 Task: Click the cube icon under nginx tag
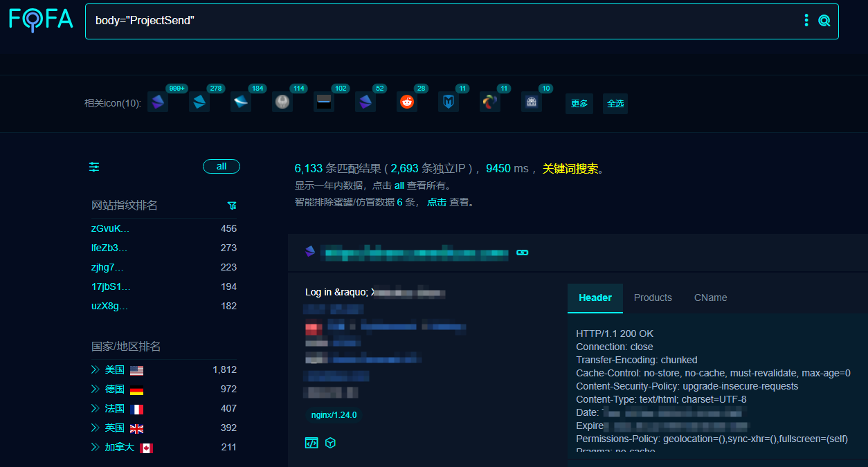click(x=330, y=443)
